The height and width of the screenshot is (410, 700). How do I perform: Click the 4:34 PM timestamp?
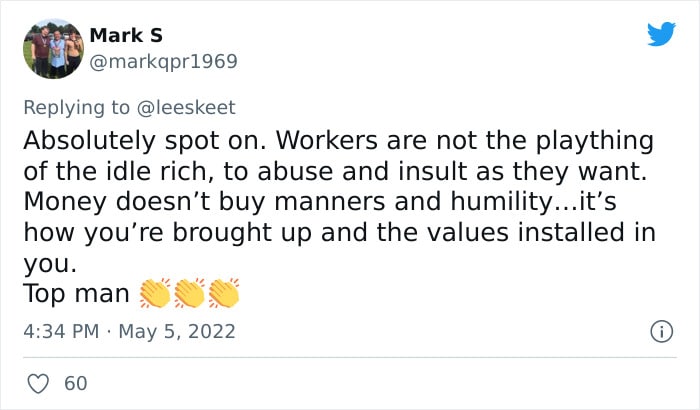click(61, 331)
